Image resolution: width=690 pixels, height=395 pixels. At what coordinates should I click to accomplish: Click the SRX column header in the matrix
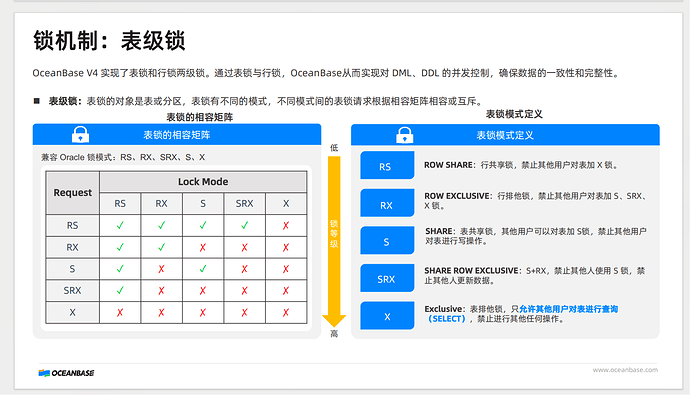244,204
